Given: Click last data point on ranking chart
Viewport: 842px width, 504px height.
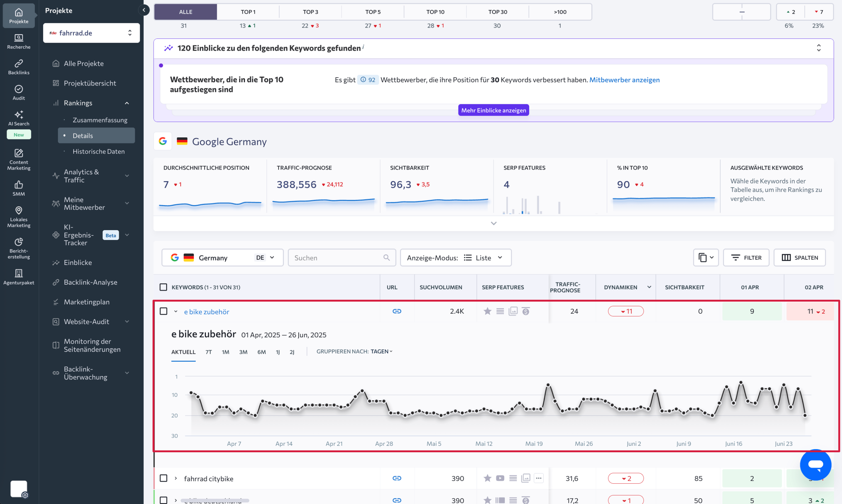Looking at the screenshot, I should 805,415.
